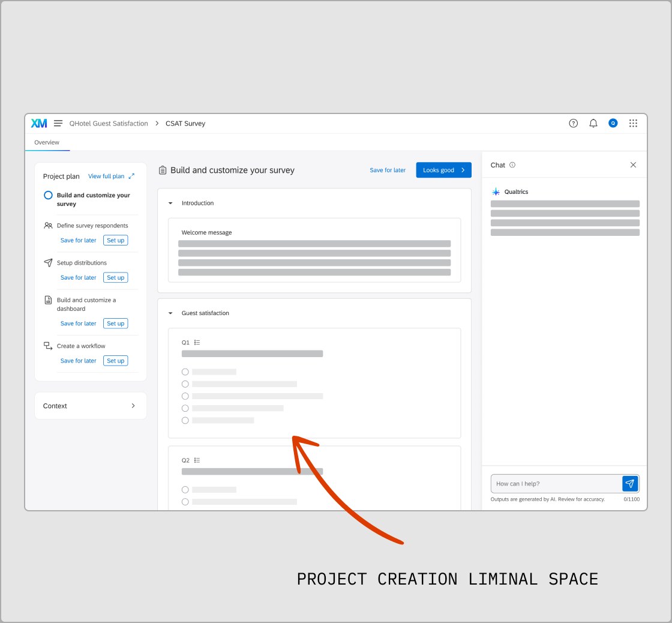
Task: Click the expand icon beside View full plan
Action: [131, 176]
